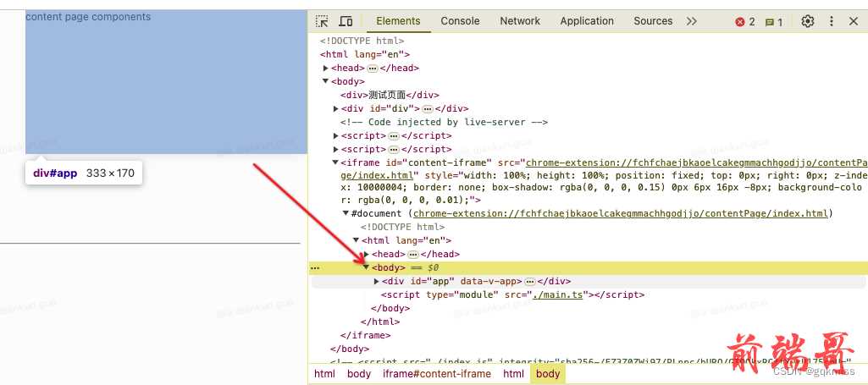Click ellipsis inside div id="div" tag
The width and height of the screenshot is (868, 385).
pyautogui.click(x=428, y=108)
